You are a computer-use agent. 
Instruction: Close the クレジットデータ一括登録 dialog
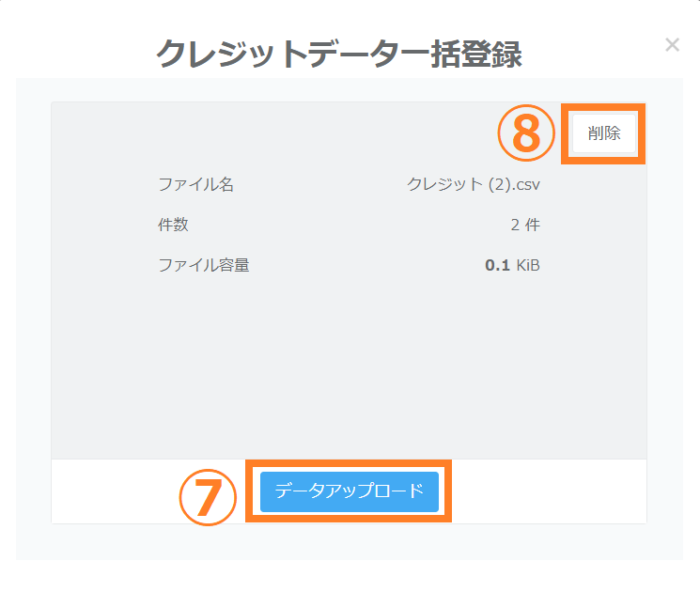672,45
